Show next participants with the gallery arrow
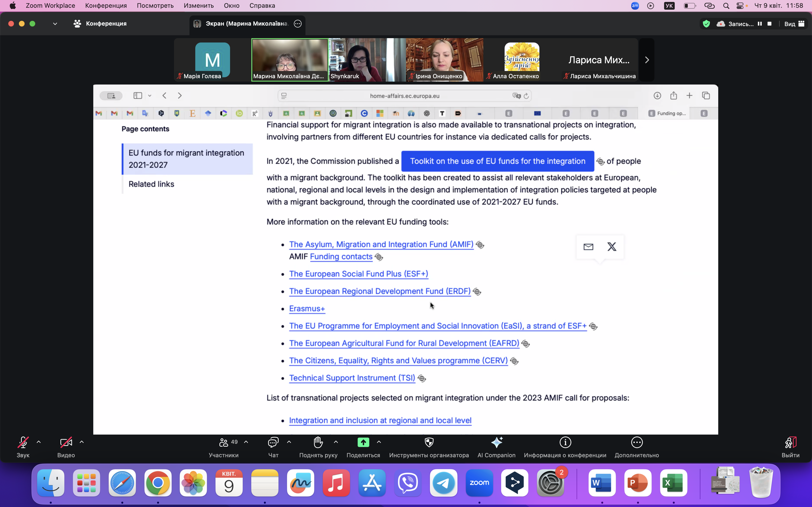This screenshot has height=507, width=812. click(x=647, y=60)
